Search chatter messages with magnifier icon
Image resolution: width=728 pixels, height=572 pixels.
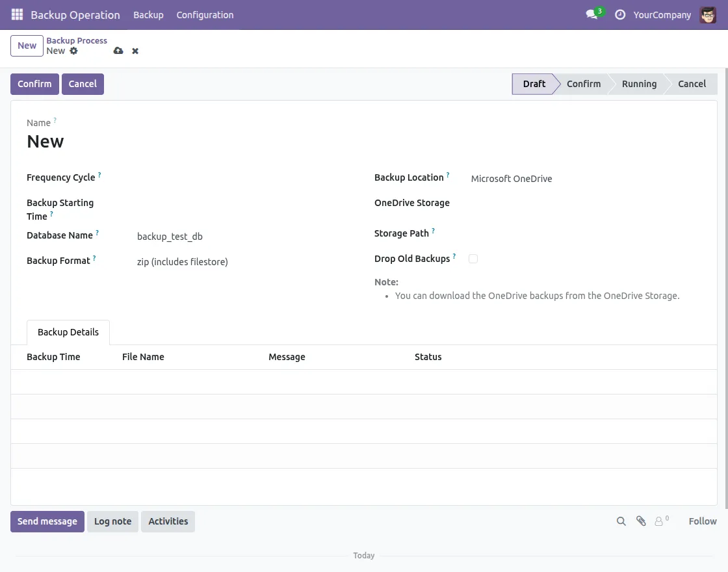621,521
